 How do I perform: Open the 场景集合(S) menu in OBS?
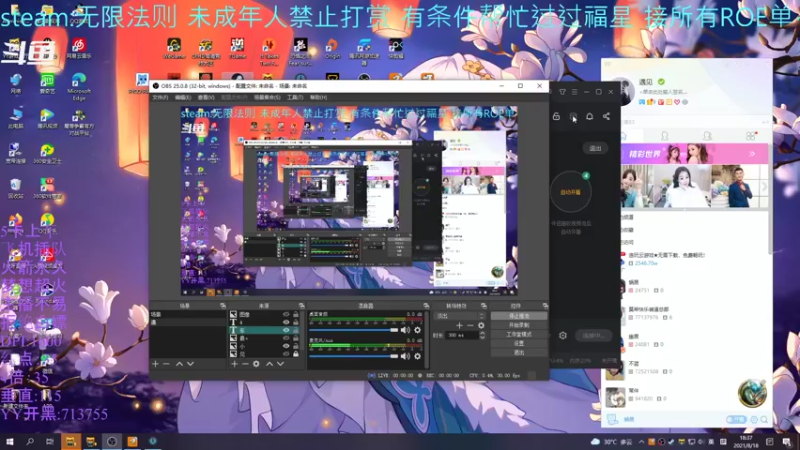[x=267, y=97]
